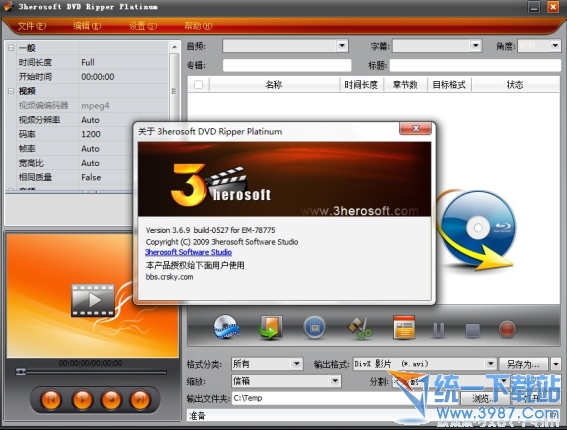
Task: Collapse the 视频 property group
Action: tap(11, 91)
